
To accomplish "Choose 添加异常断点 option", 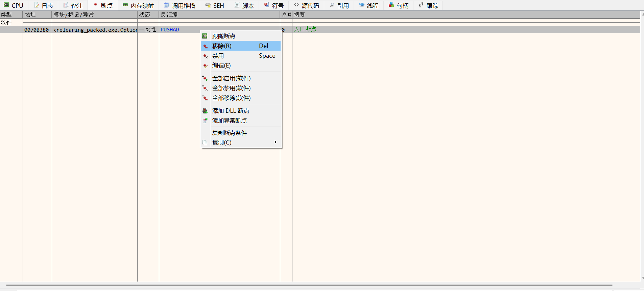I will [241, 121].
